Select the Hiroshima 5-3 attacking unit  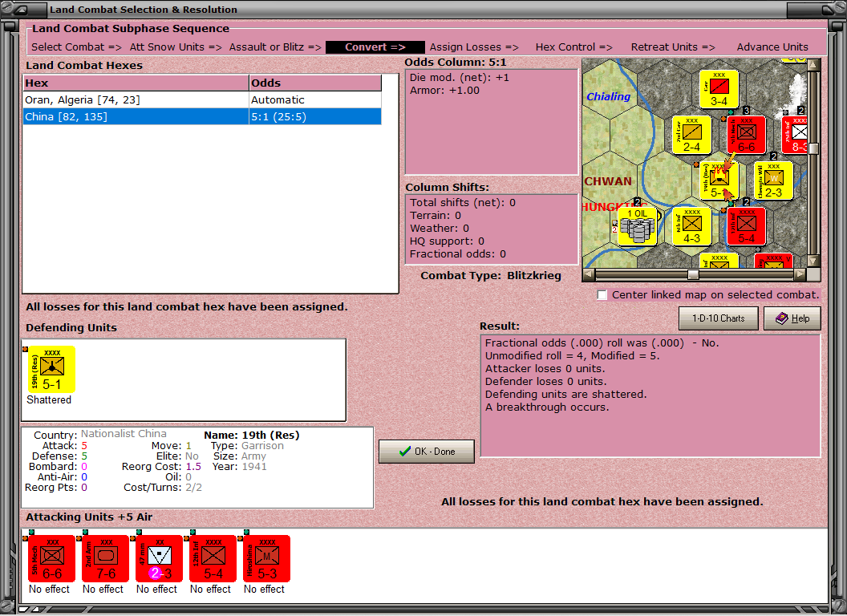pos(266,559)
